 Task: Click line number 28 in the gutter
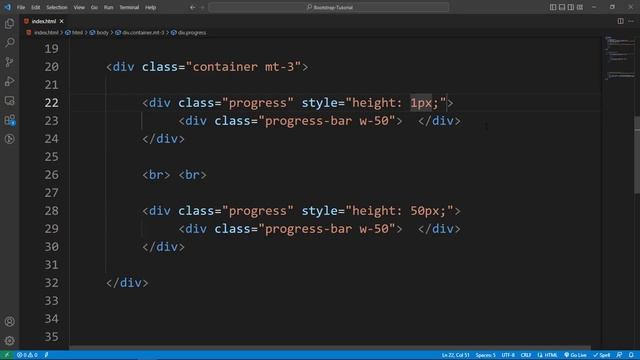pyautogui.click(x=51, y=211)
